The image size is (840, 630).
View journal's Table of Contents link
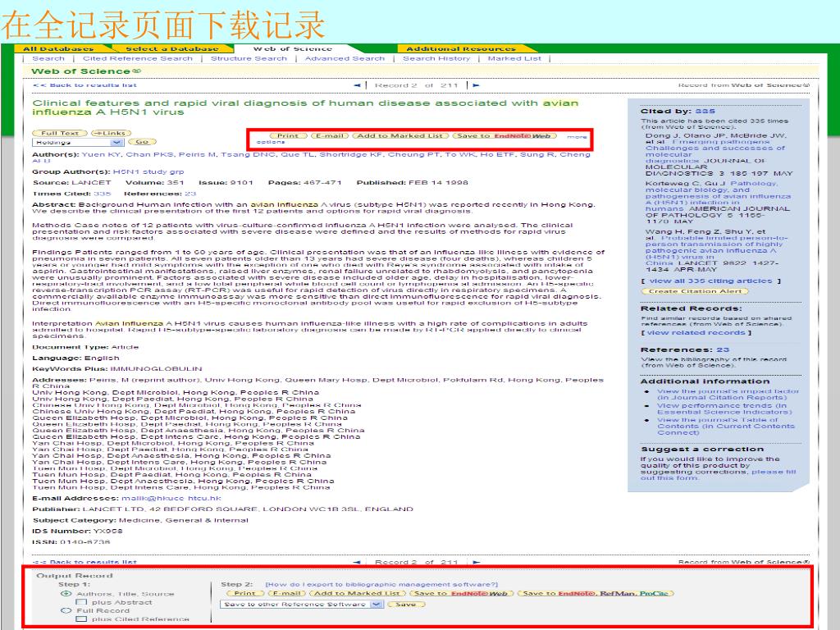point(726,426)
